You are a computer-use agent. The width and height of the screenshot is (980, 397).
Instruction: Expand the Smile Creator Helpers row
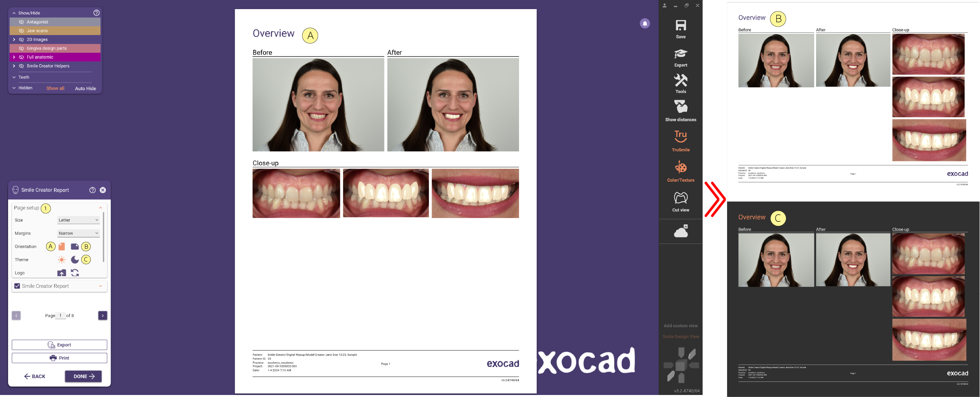tap(14, 66)
